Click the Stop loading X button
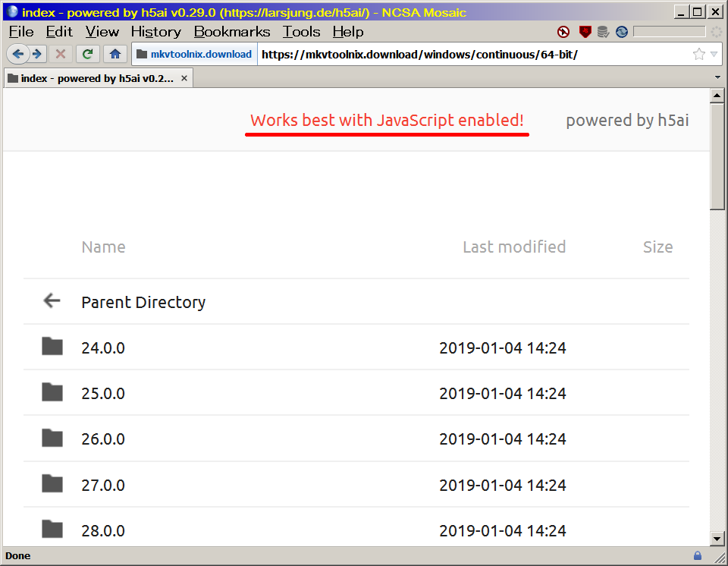This screenshot has height=566, width=728. tap(61, 55)
